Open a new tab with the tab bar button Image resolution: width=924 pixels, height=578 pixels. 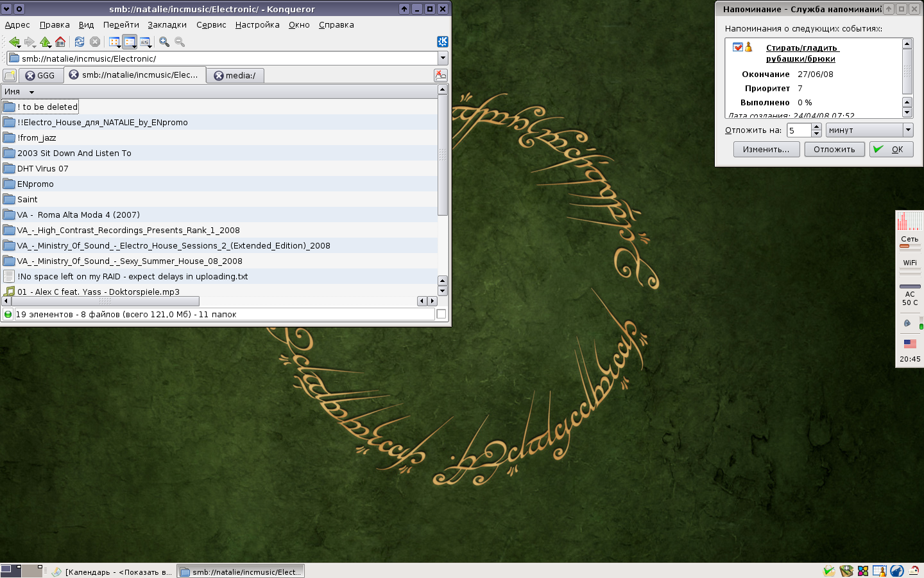point(10,76)
